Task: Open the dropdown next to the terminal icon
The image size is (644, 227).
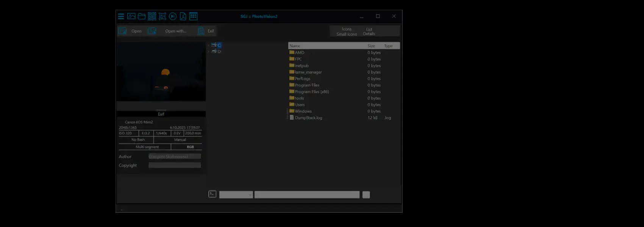Action: pos(250,195)
